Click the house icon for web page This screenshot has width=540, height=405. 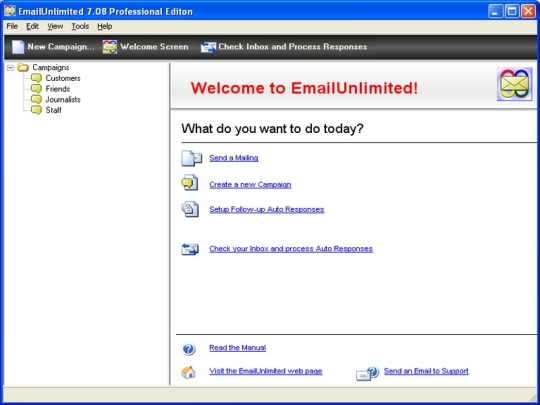188,372
